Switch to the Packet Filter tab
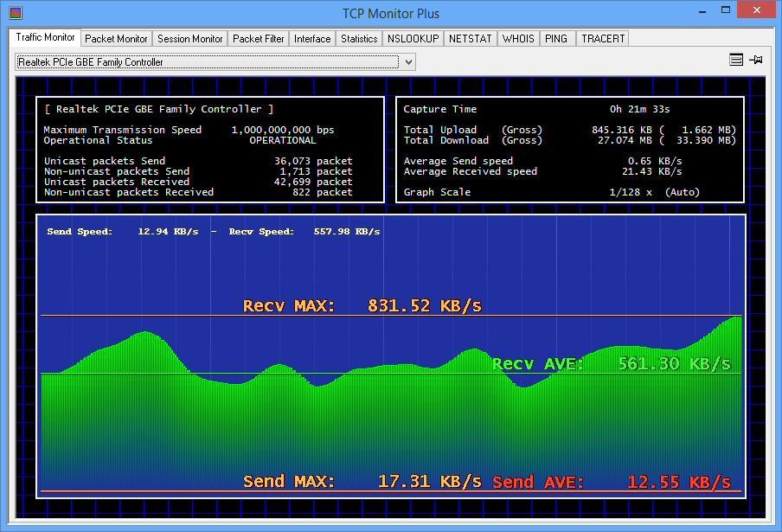This screenshot has width=782, height=532. [258, 38]
